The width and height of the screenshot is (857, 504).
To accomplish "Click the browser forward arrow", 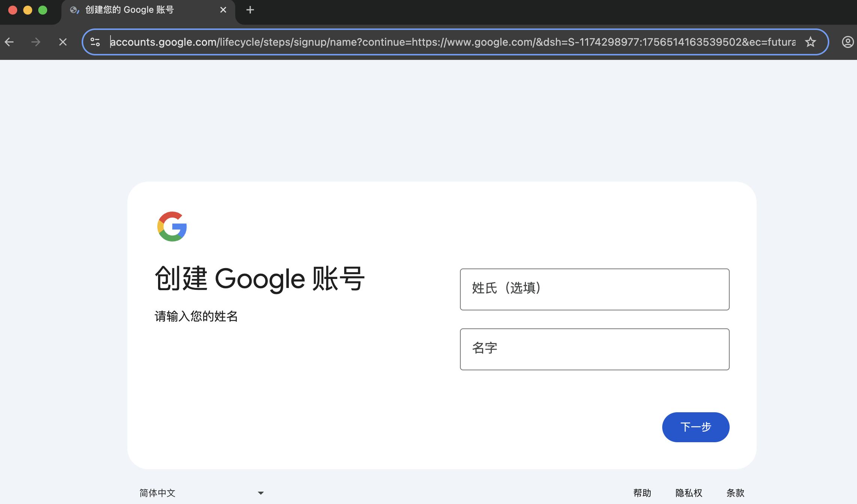I will tap(36, 42).
